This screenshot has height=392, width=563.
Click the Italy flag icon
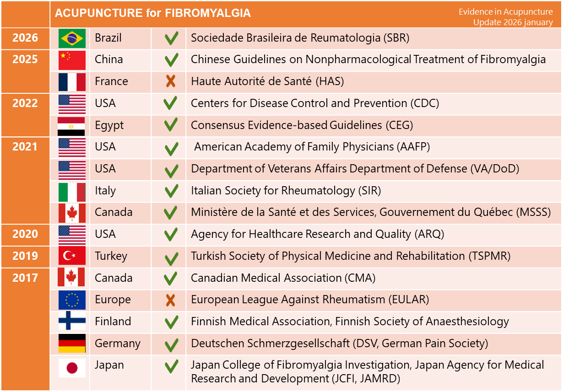pos(72,191)
